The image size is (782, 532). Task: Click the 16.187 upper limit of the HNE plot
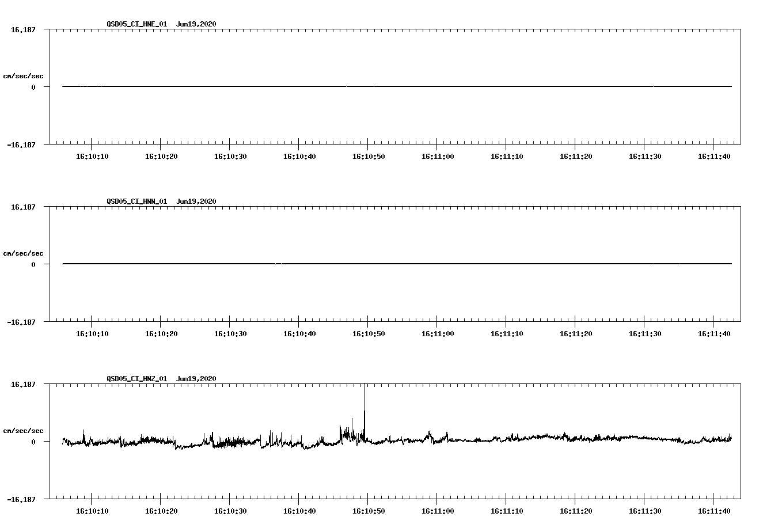tap(23, 29)
